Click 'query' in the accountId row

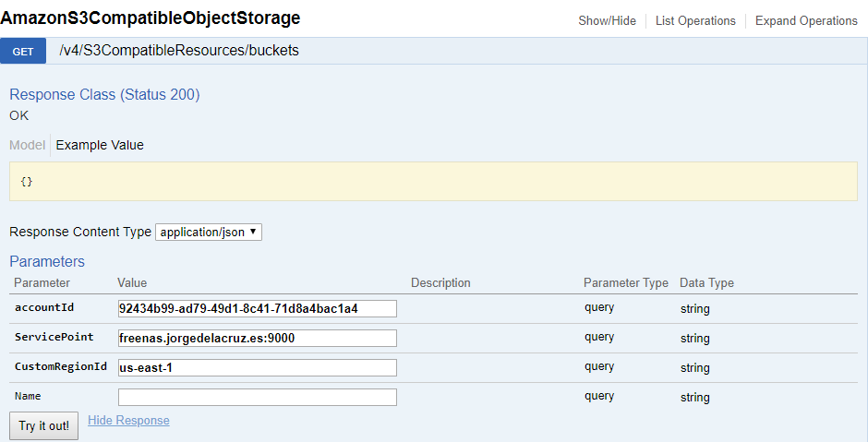(x=599, y=307)
